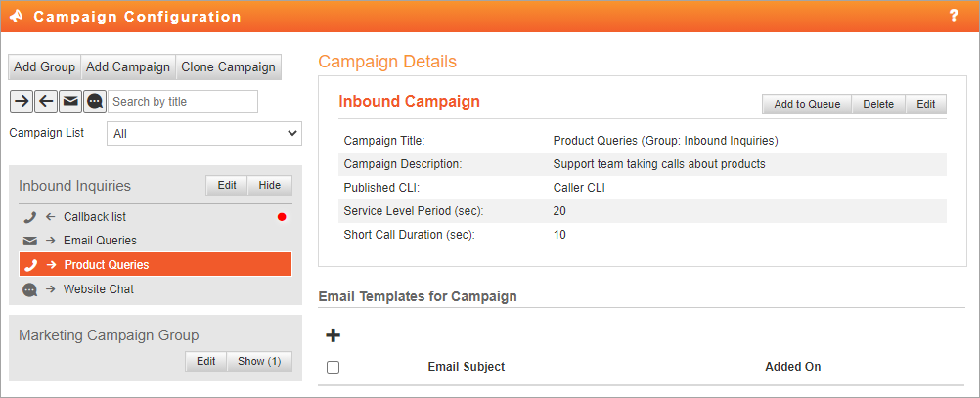Open help question mark icon
The width and height of the screenshot is (980, 398).
[954, 16]
